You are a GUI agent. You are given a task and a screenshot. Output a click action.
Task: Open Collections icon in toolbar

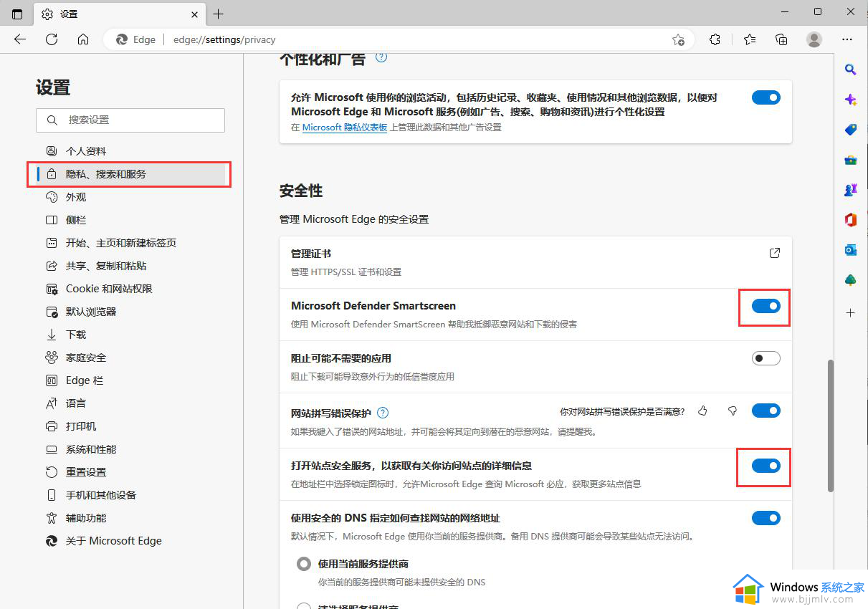point(781,39)
